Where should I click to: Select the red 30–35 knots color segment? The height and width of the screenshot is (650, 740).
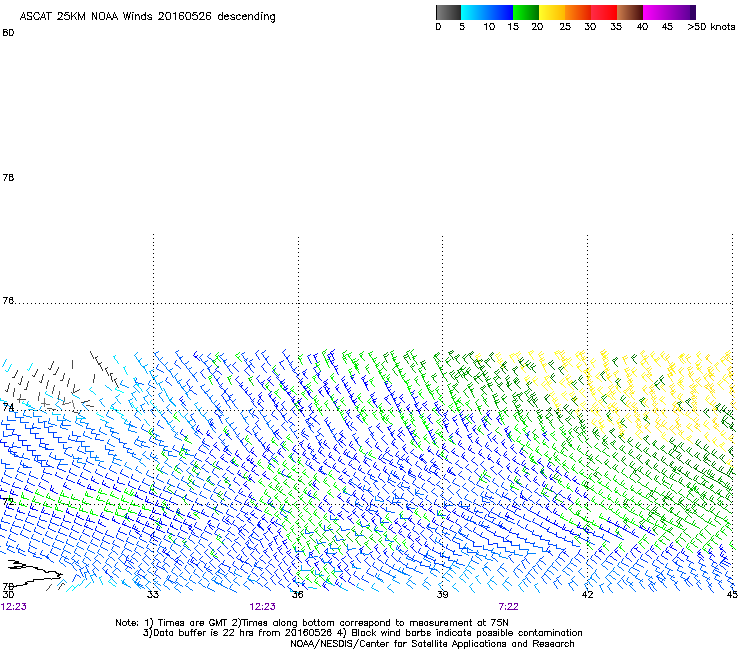pos(604,12)
